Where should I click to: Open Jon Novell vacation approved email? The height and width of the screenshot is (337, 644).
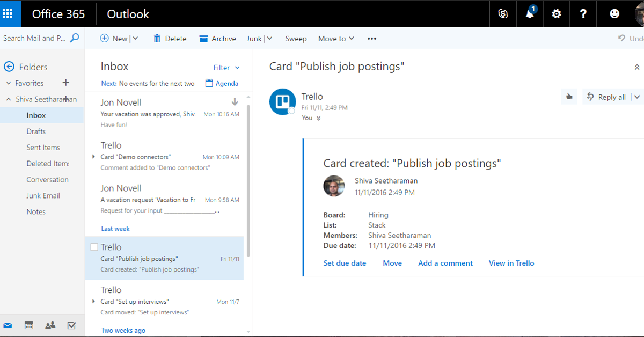tap(164, 113)
